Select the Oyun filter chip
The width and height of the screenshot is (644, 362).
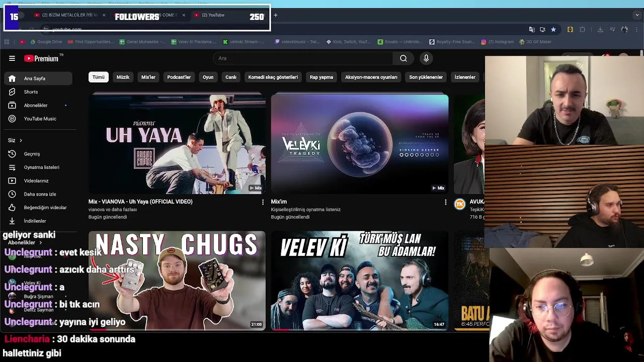point(208,77)
